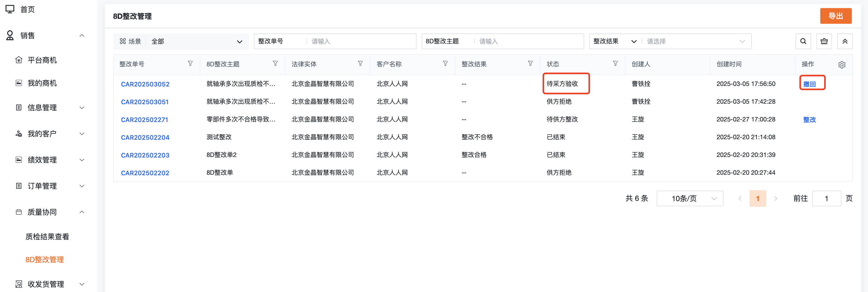The width and height of the screenshot is (868, 292).
Task: Click the scene grid icon beside 场景
Action: (x=123, y=41)
